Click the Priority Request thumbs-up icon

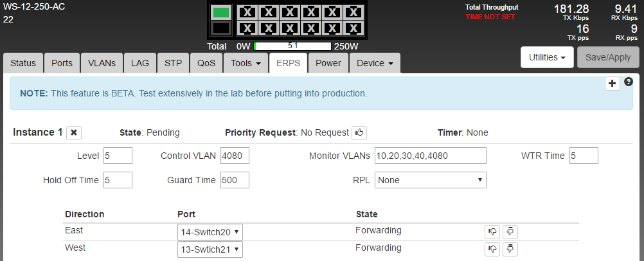[x=359, y=132]
